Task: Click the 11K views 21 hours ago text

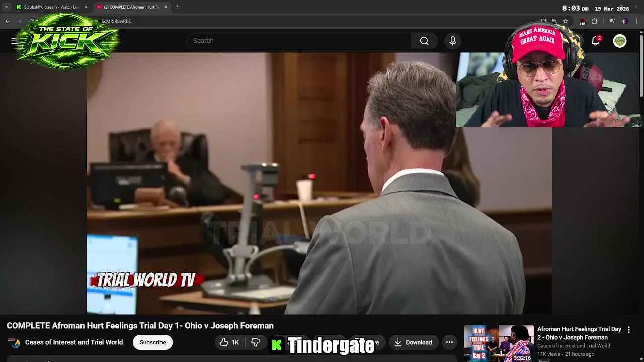Action: coord(566,354)
